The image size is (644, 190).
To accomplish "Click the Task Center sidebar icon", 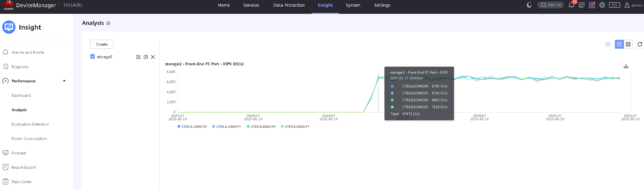I will pos(6,181).
